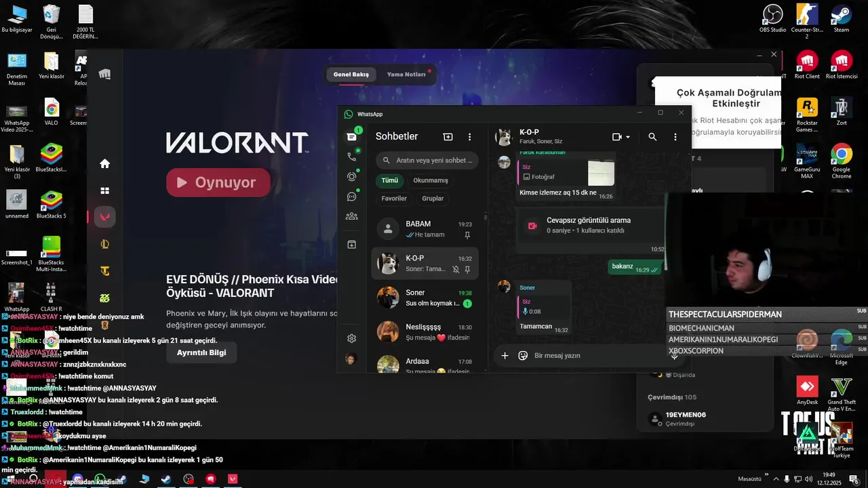The image size is (868, 488).
Task: Open Sohbetler three-dot menu
Action: coord(469,136)
